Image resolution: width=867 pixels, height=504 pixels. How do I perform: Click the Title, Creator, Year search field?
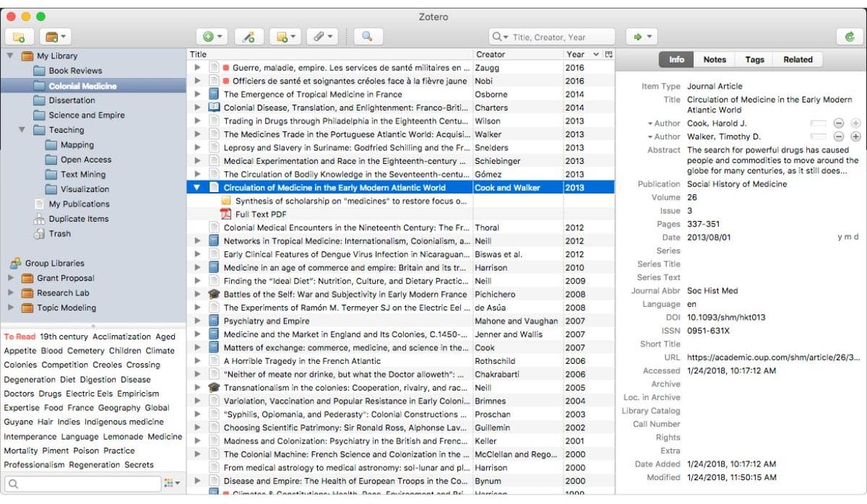coord(552,37)
